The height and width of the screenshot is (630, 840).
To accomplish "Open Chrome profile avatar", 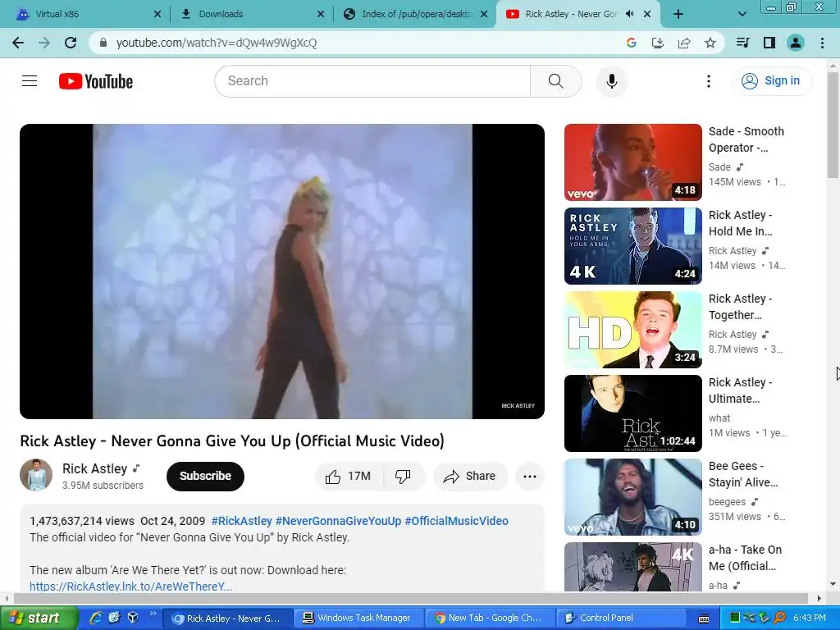I will pos(795,43).
